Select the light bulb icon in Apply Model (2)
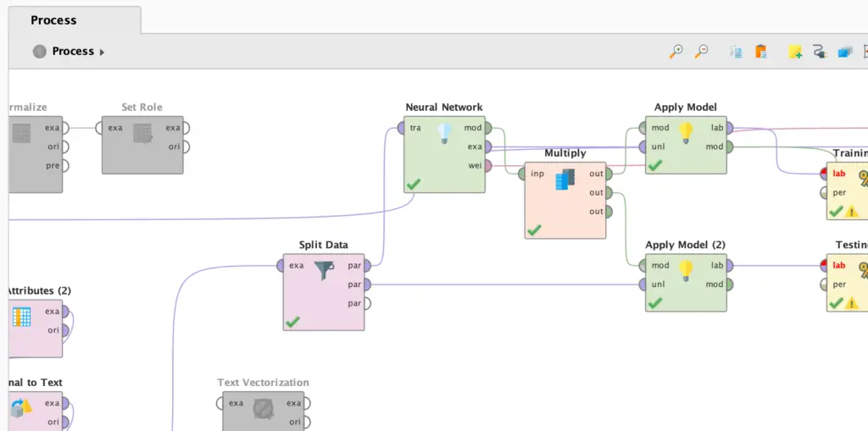 [x=686, y=271]
